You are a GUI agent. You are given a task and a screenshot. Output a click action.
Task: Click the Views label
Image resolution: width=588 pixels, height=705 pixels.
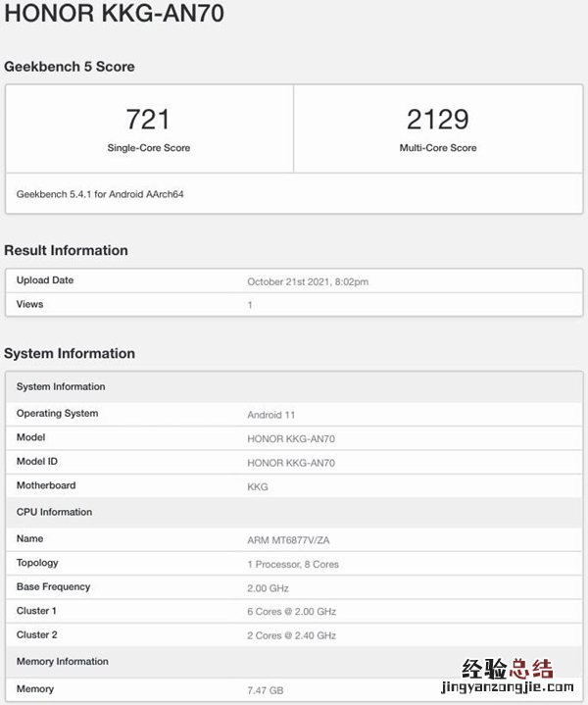[x=29, y=304]
